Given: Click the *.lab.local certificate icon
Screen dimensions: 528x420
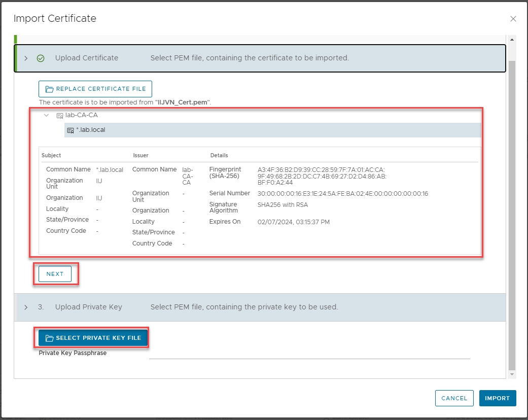Looking at the screenshot, I should click(71, 130).
